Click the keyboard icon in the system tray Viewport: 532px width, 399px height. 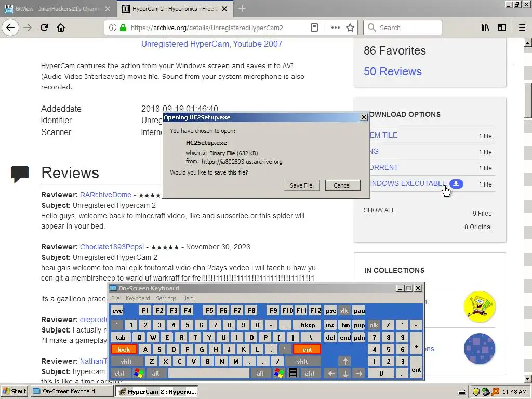point(462,392)
